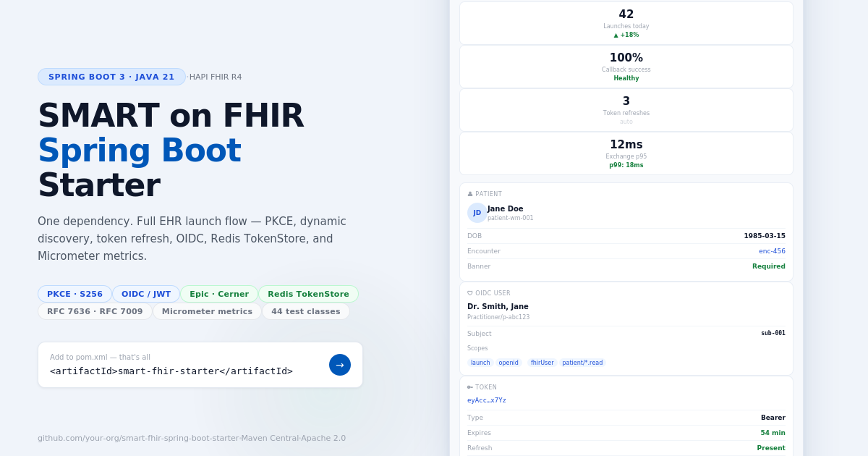Screen dimensions: 868x456
Task: Click the Refresh value Present
Action: click(771, 448)
